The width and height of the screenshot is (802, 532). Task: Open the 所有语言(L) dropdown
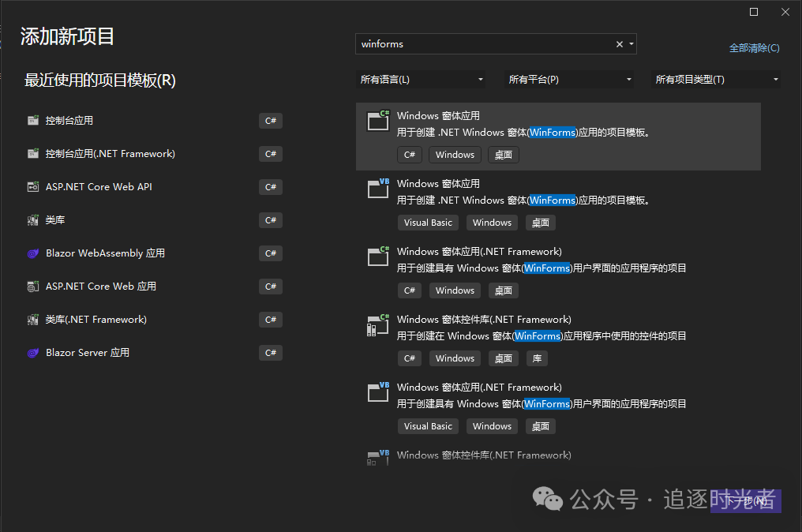(x=421, y=80)
